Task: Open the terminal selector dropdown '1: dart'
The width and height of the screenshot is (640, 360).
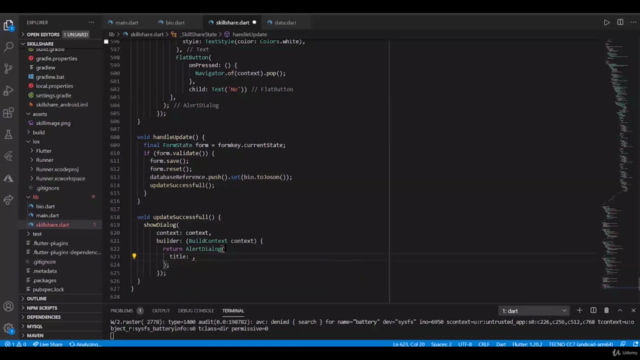Action: pyautogui.click(x=533, y=311)
